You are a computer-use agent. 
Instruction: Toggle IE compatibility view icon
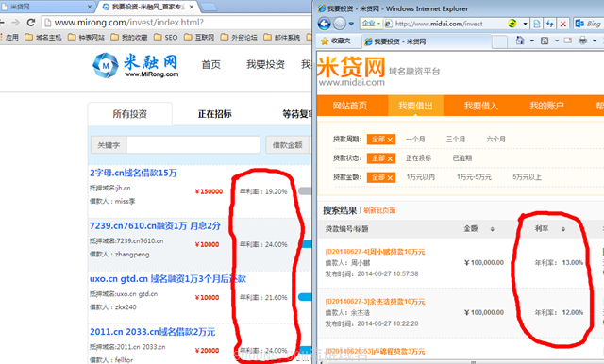pyautogui.click(x=537, y=24)
